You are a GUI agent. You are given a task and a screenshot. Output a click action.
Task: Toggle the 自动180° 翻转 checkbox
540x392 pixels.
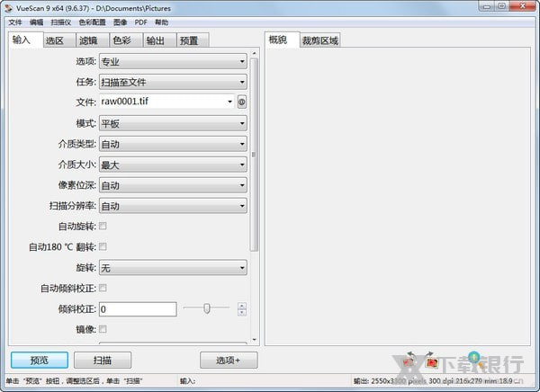103,247
